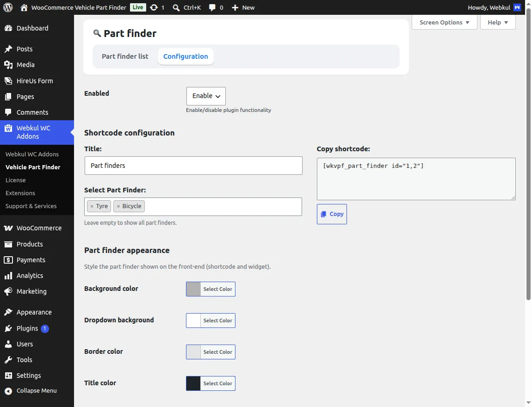
Task: Click the Payments dollar icon
Action: pyautogui.click(x=8, y=260)
